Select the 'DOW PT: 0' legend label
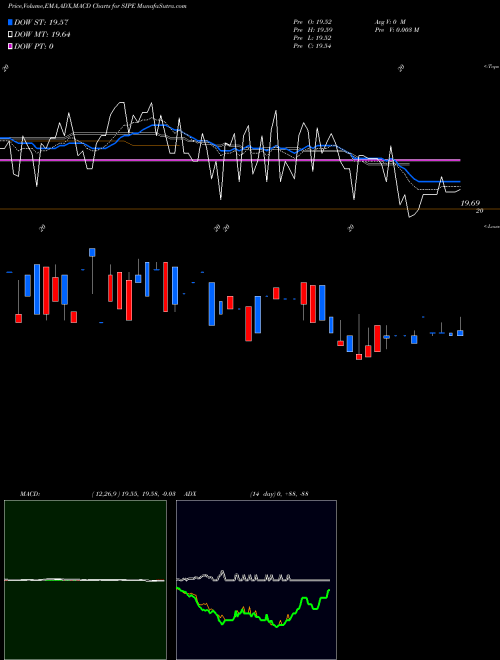Viewport: 500px width, 660px height. click(33, 46)
